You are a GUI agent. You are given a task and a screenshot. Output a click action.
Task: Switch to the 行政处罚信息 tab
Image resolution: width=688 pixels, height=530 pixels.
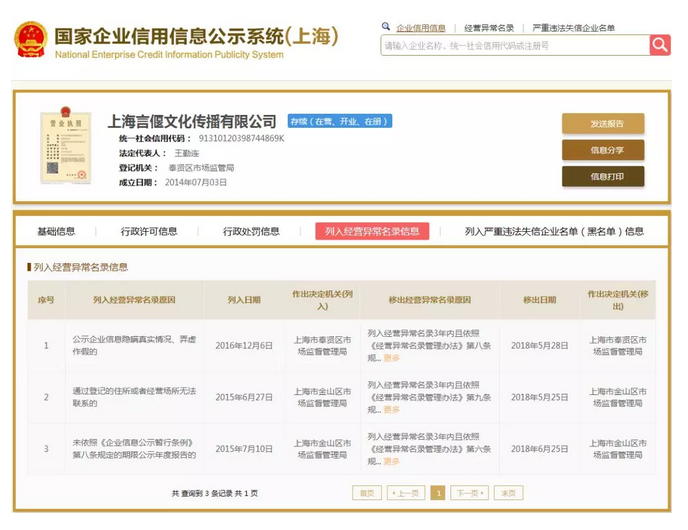tap(251, 231)
